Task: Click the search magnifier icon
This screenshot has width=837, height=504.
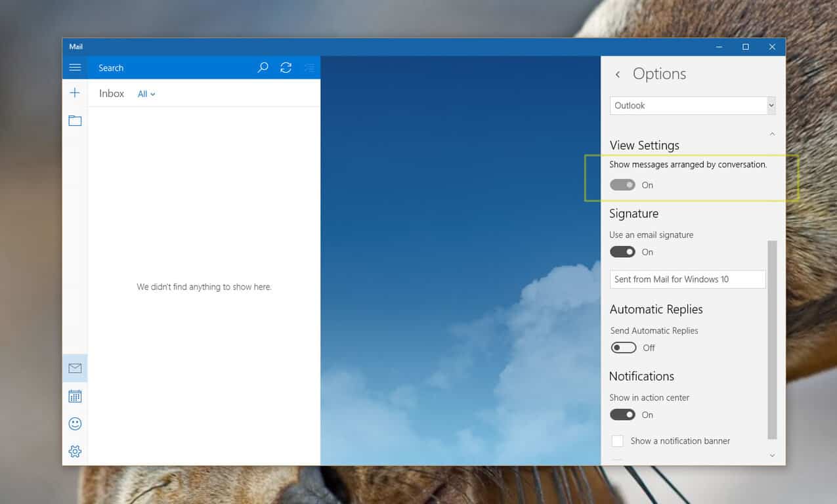Action: (x=263, y=68)
